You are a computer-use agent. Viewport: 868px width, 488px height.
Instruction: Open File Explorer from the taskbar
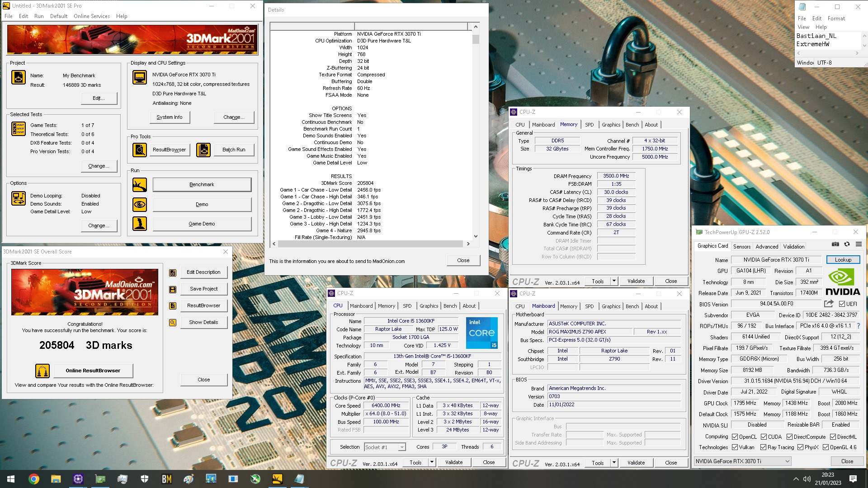click(x=56, y=479)
